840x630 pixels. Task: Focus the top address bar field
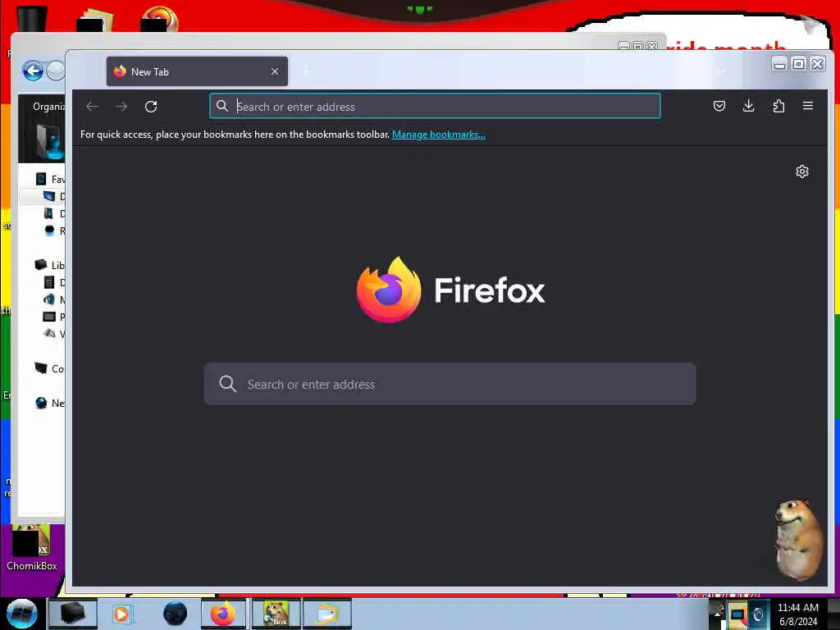click(435, 106)
